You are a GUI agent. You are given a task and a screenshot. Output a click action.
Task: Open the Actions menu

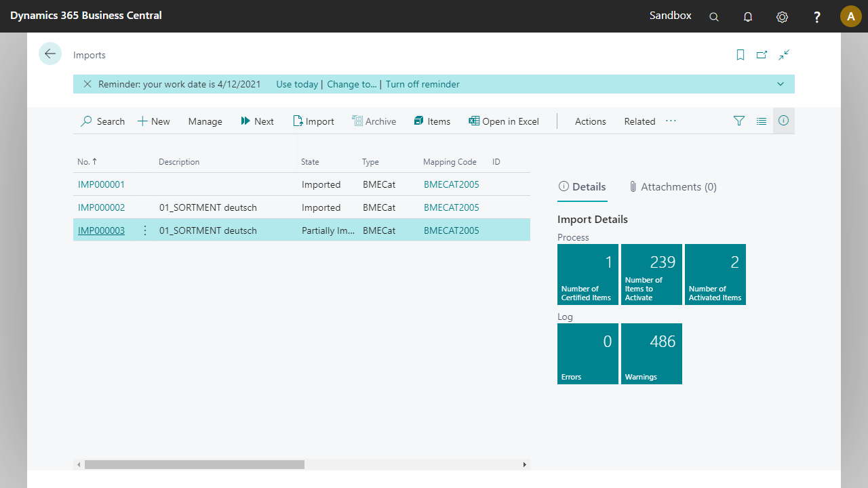[591, 121]
